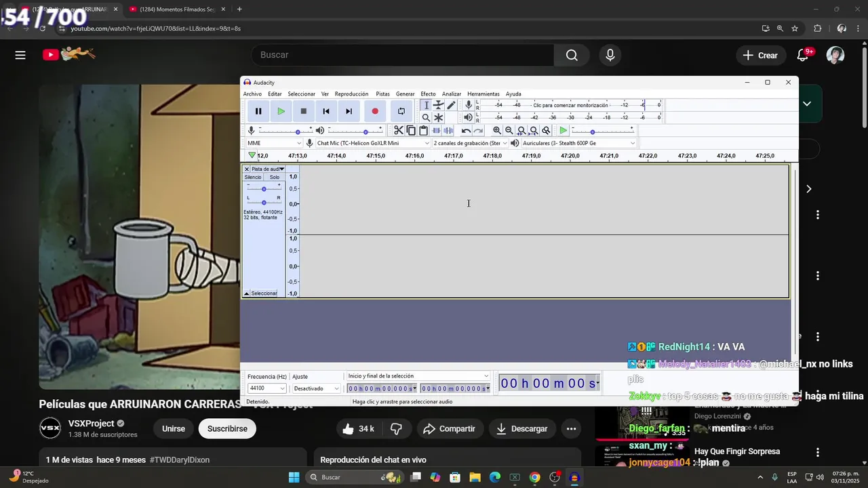Click the YouTube Unirse button
The height and width of the screenshot is (488, 868).
point(174,428)
